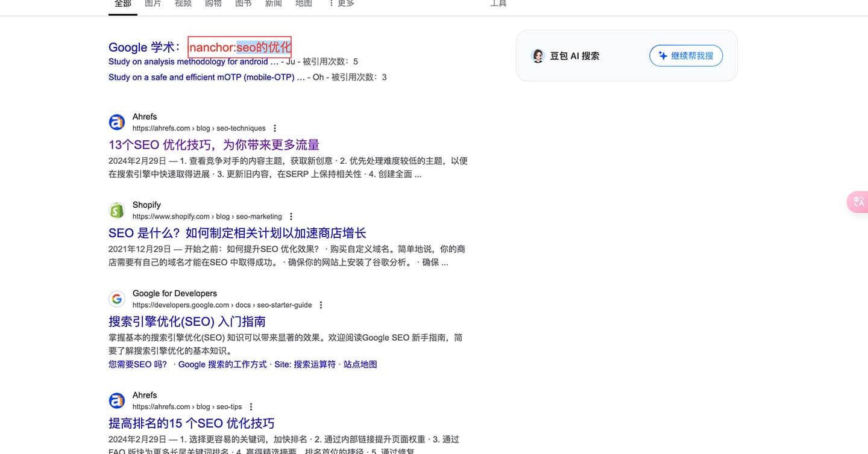868x454 pixels.
Task: Open the 'Study on a safe and efficient mOTP' link
Action: point(206,77)
